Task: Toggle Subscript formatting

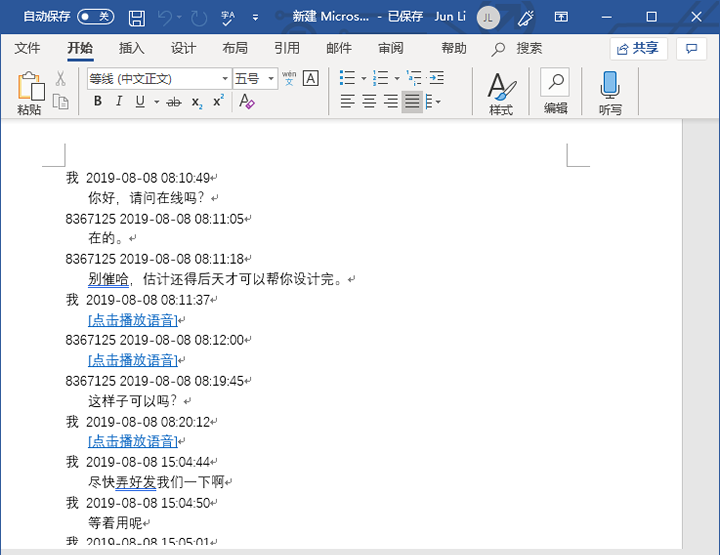Action: (x=197, y=102)
